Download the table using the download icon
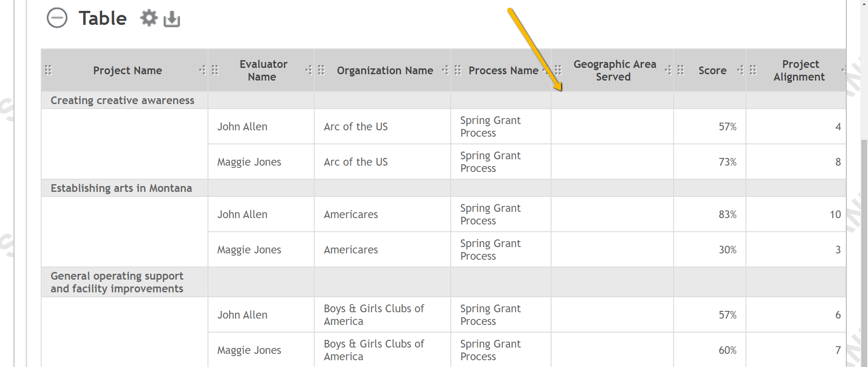Viewport: 868px width, 367px height. 171,19
